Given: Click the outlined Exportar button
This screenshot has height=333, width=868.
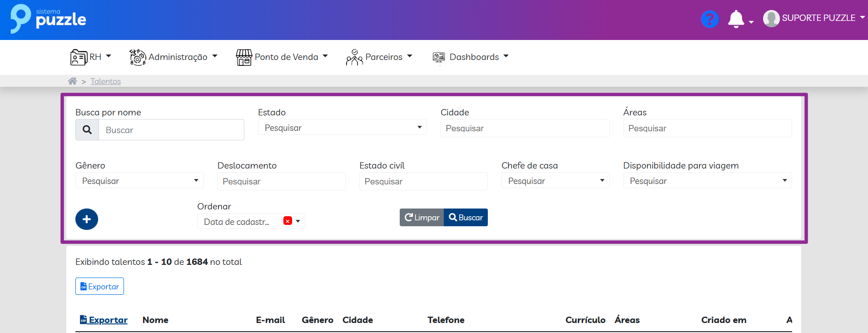Looking at the screenshot, I should [x=99, y=287].
